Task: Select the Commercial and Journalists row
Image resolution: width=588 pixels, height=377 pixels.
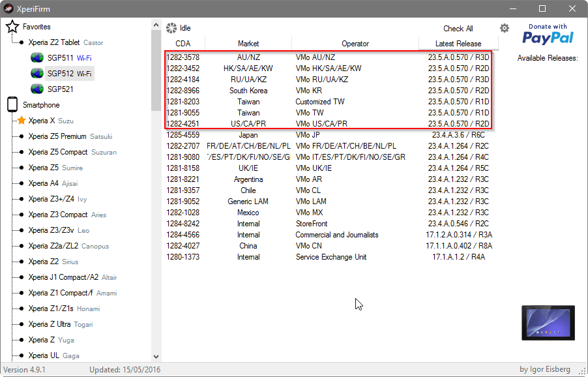Action: click(x=329, y=235)
